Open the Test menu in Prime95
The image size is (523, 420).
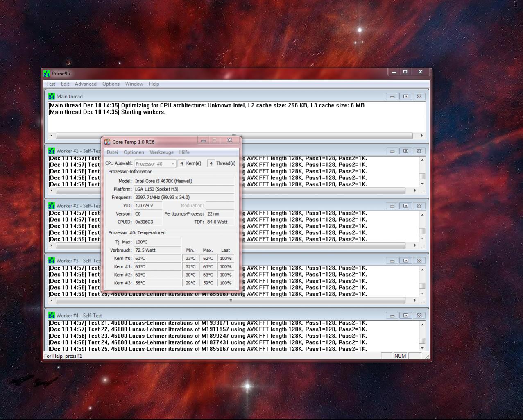coord(51,84)
